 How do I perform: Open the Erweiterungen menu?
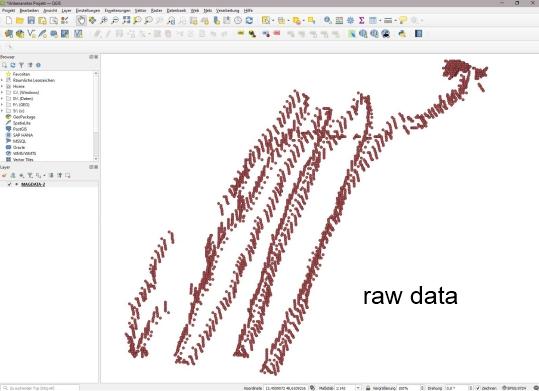coord(118,11)
